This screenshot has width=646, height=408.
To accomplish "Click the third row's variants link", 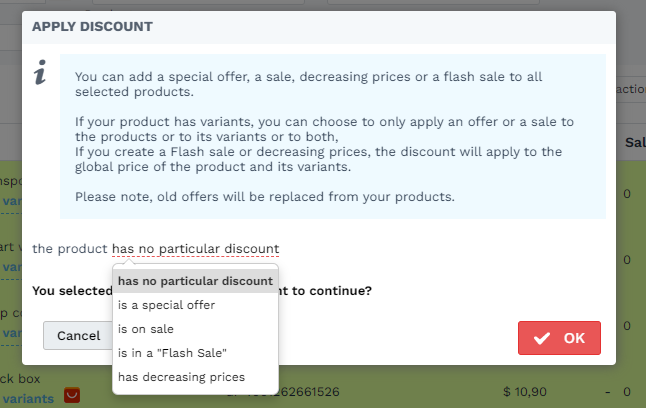I will pos(11,333).
